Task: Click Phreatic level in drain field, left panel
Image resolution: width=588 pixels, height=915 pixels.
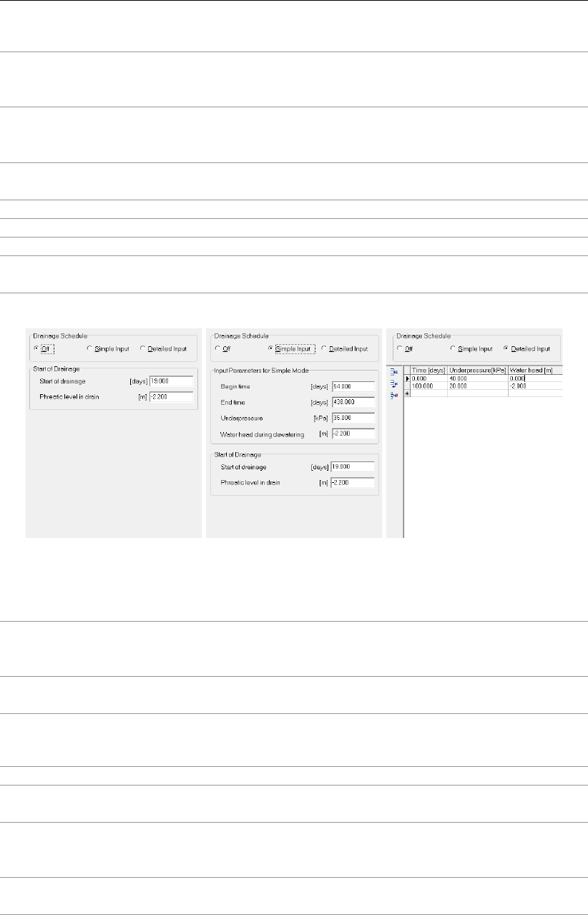Action: [172, 397]
